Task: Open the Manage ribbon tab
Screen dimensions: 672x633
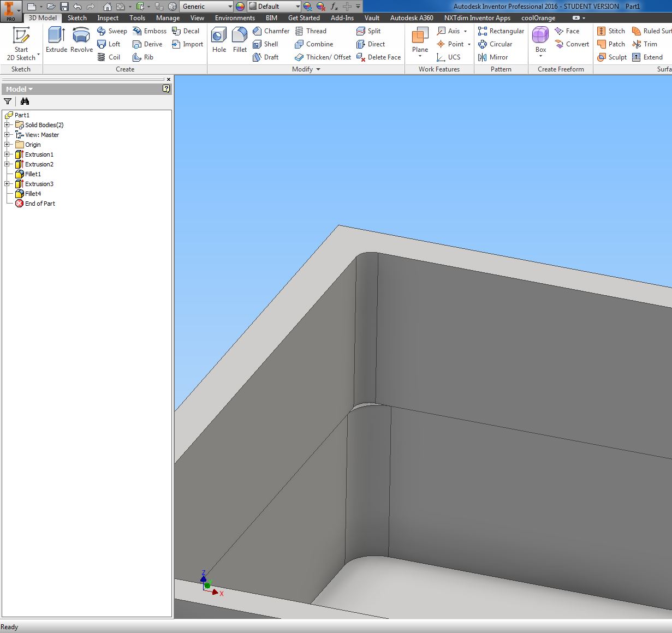Action: point(168,18)
